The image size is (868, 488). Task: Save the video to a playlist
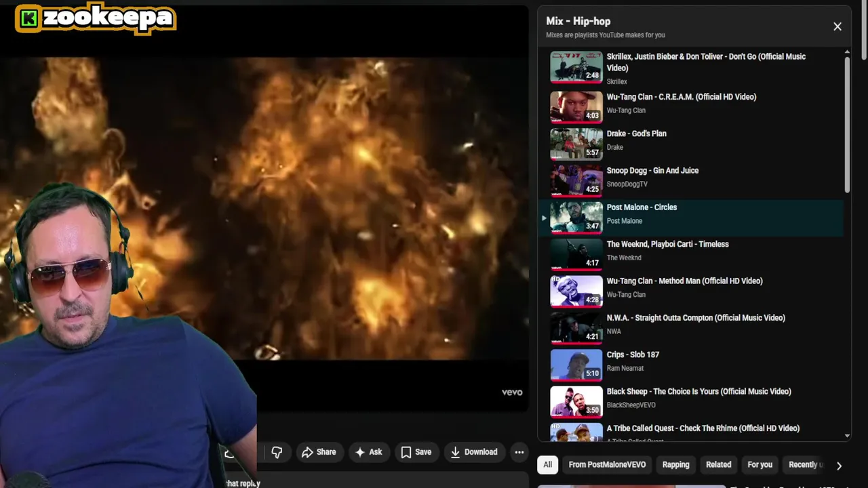click(x=416, y=452)
